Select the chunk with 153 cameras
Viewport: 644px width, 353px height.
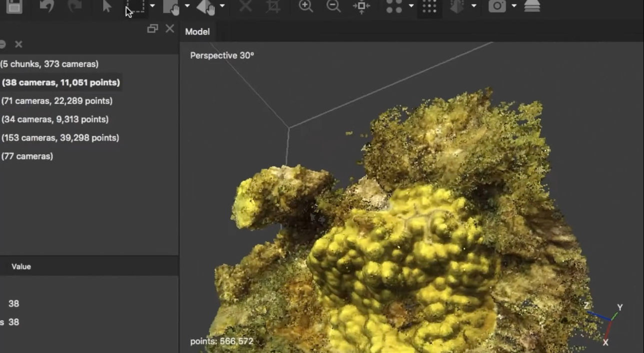click(60, 137)
